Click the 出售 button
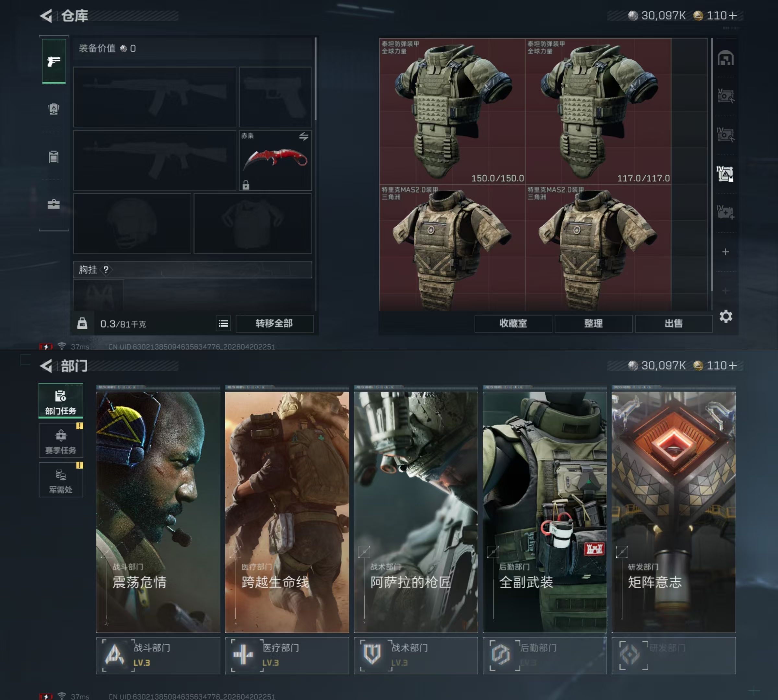Viewport: 778px width, 700px height. point(673,323)
